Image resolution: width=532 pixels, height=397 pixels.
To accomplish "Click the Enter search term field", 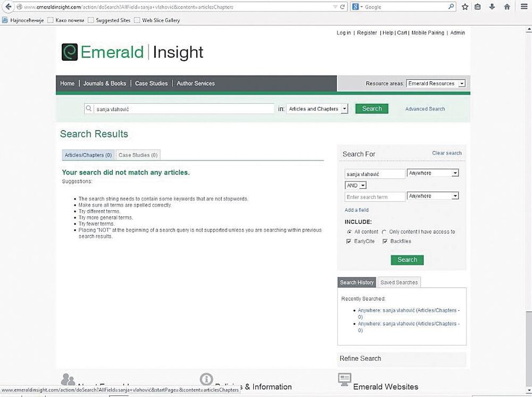I will tap(375, 197).
